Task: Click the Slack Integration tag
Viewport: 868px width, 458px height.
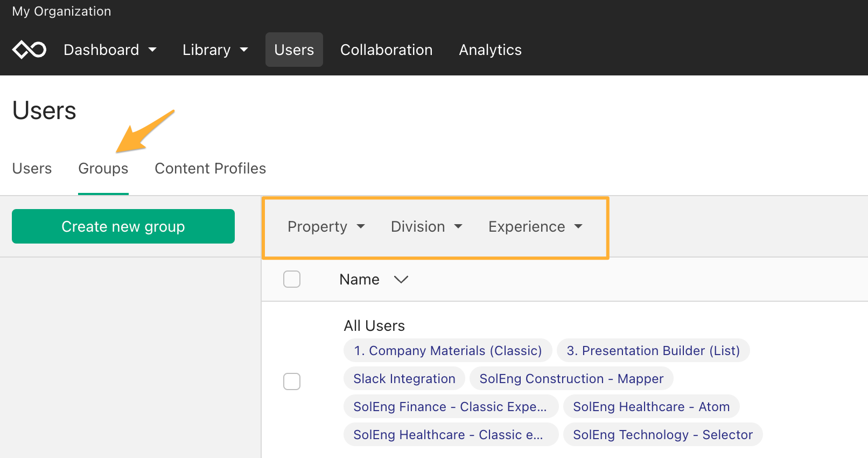Action: click(404, 379)
